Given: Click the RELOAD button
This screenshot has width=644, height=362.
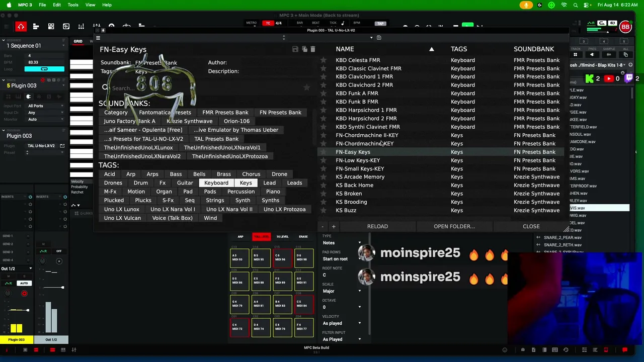Looking at the screenshot, I should point(377,227).
